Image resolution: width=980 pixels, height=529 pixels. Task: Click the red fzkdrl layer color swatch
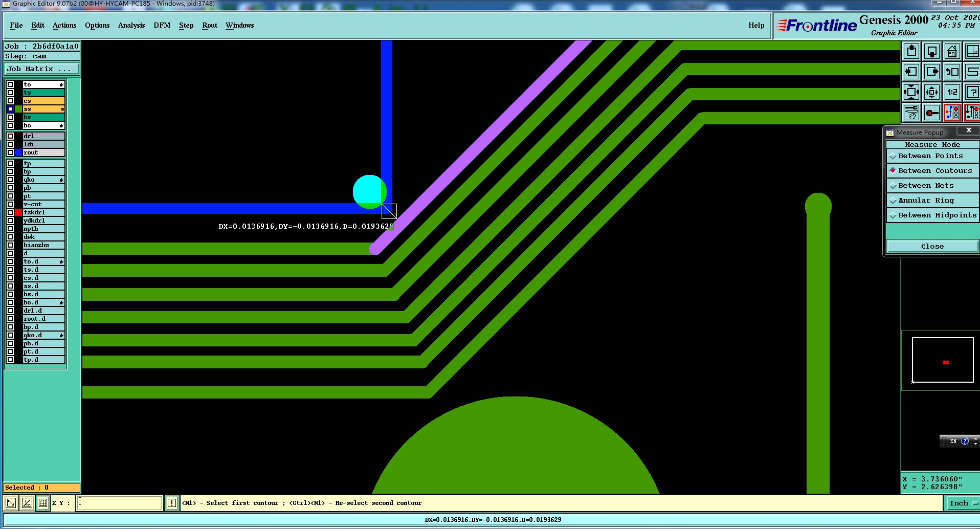click(18, 212)
